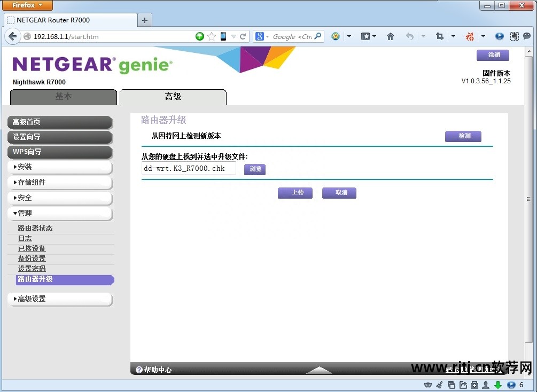Image resolution: width=537 pixels, height=392 pixels.
Task: Reload the page with the refresh icon
Action: click(x=243, y=37)
